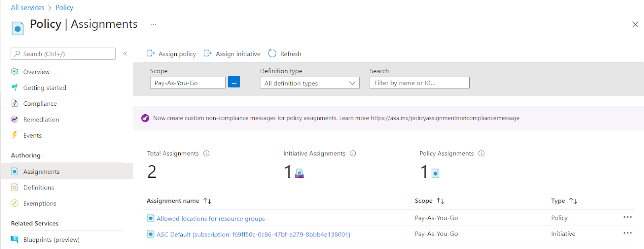Refresh the assignments list
644x249 pixels.
[x=285, y=54]
